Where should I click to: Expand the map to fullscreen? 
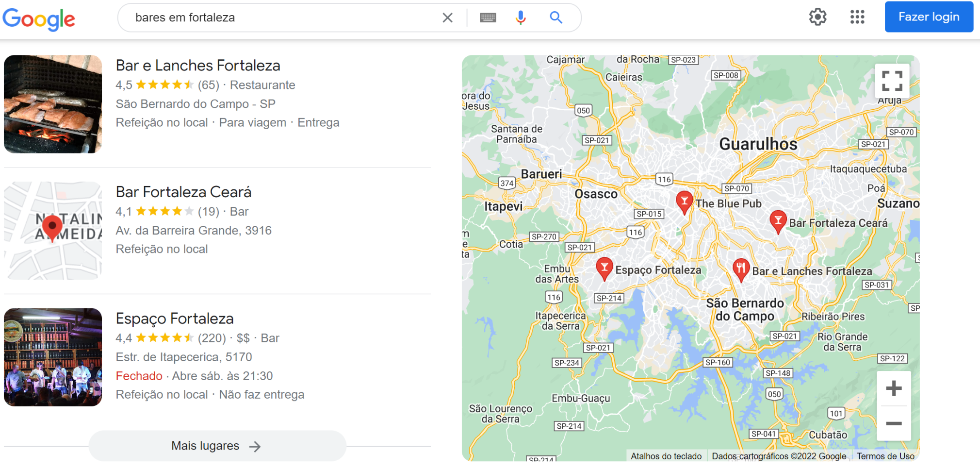(892, 81)
